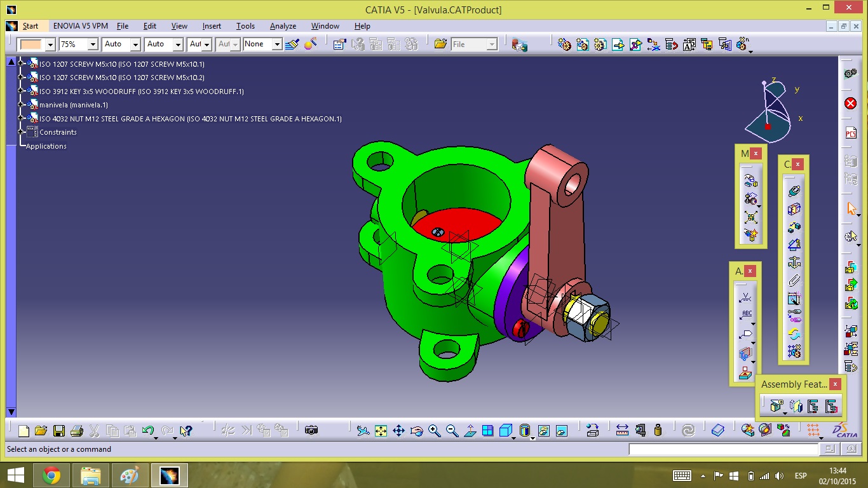Image resolution: width=868 pixels, height=488 pixels.
Task: Choose the Text with Leader annotation tool
Action: 746,315
